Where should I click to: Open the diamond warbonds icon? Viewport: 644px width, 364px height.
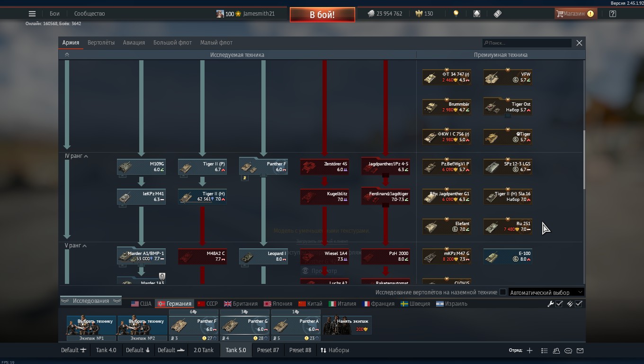click(477, 14)
